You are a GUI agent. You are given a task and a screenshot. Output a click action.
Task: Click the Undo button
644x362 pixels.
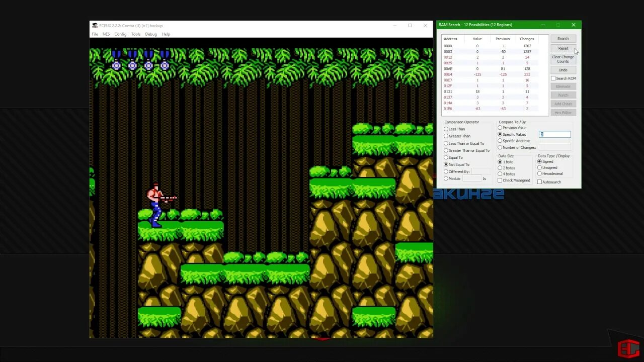(x=563, y=70)
